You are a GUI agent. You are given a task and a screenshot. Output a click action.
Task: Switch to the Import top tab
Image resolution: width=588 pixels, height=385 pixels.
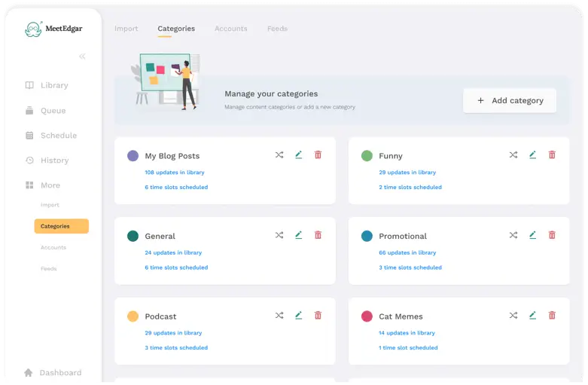click(126, 29)
